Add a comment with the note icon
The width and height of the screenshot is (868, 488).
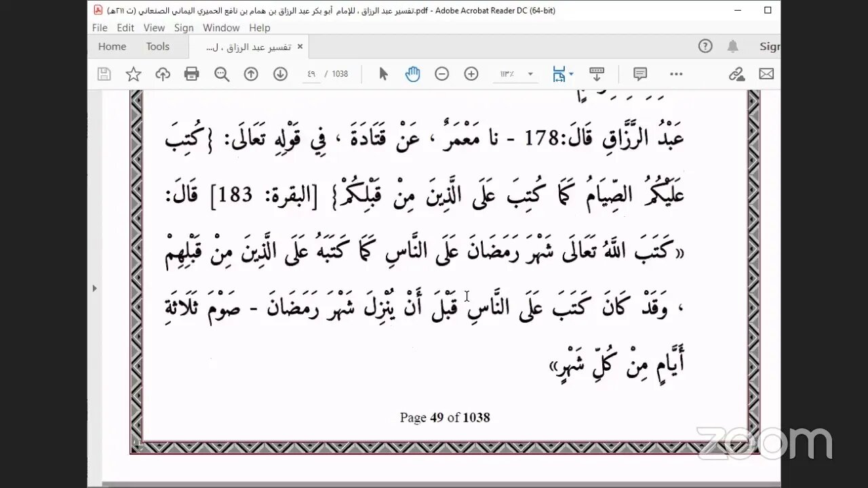coord(640,74)
